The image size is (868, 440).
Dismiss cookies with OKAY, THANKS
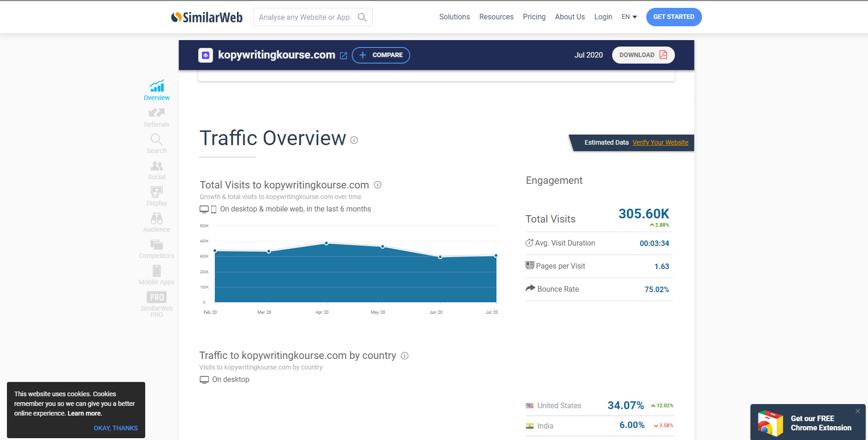(x=116, y=428)
